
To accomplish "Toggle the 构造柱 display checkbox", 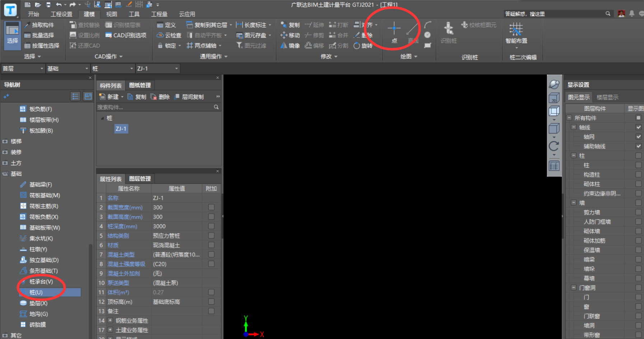I will (638, 175).
